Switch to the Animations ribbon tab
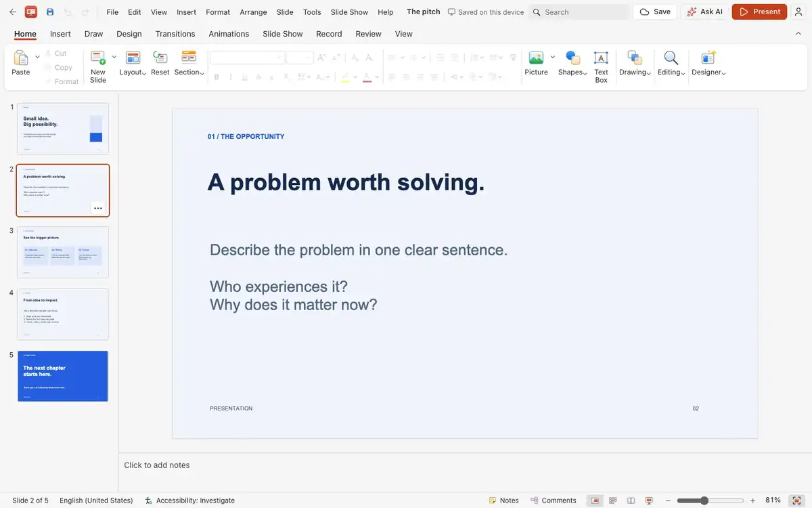Image resolution: width=812 pixels, height=508 pixels. click(229, 34)
